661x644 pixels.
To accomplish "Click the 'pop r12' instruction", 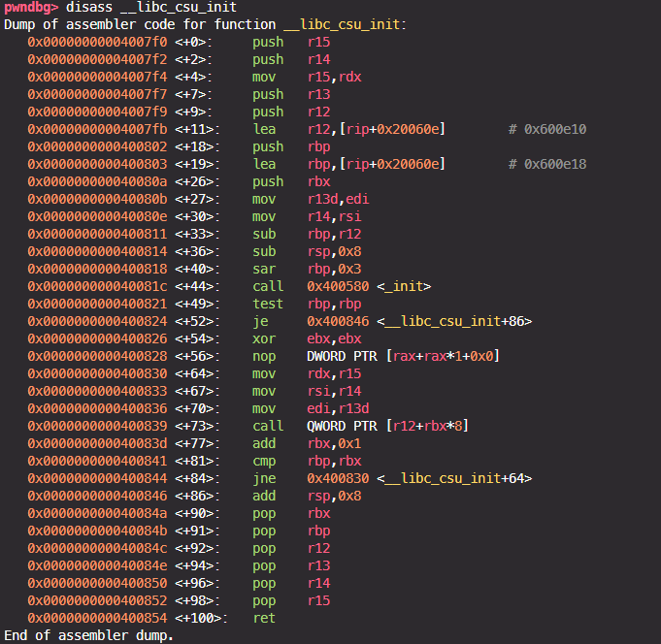I will pos(291,548).
